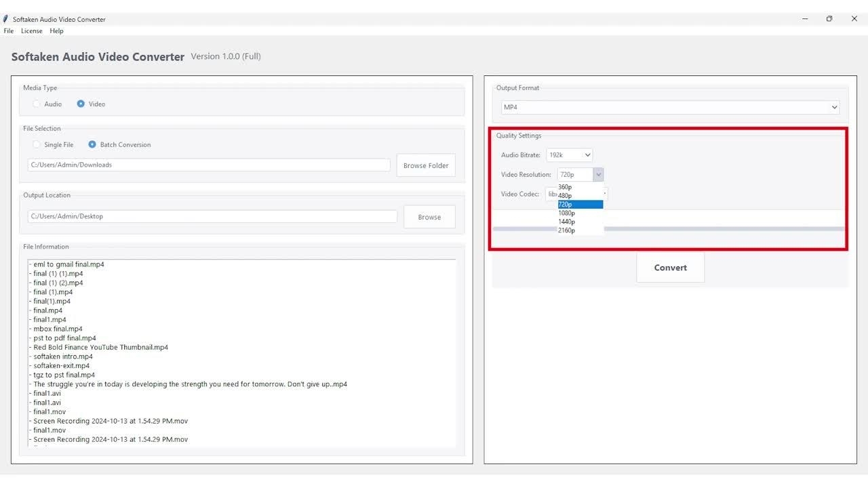Open the Audio Bitrate 192k dropdown
The height and width of the screenshot is (488, 868).
click(570, 155)
